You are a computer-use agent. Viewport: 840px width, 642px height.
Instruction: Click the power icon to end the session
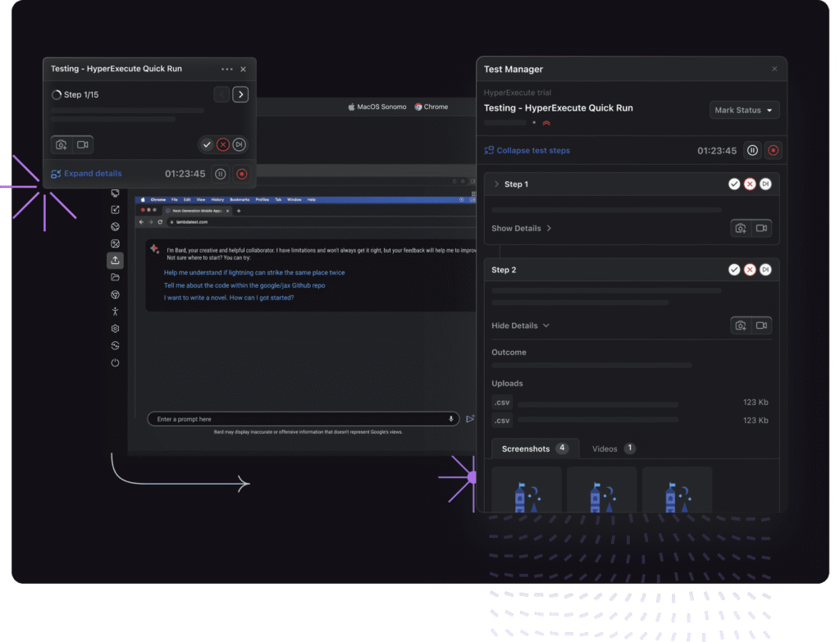click(x=115, y=363)
